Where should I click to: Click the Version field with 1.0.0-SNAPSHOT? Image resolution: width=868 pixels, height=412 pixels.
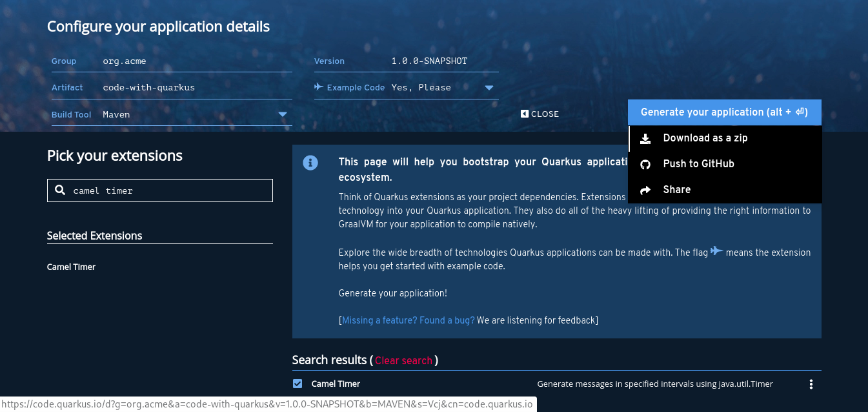click(407, 61)
